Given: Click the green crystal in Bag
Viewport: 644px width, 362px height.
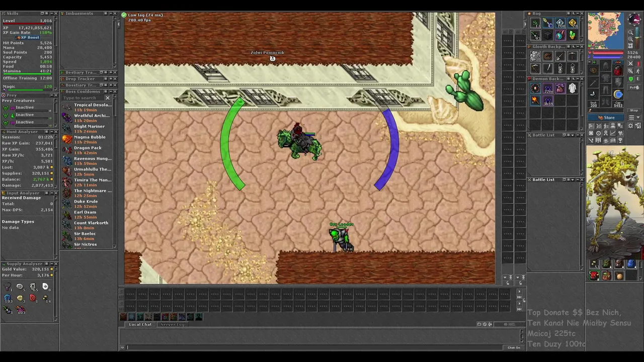Looking at the screenshot, I should tap(573, 35).
